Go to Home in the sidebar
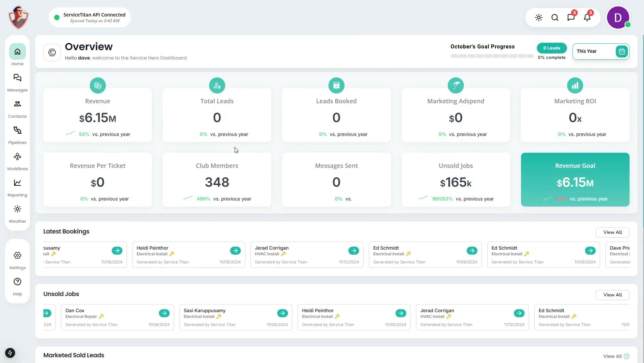Viewport: 644px width, 363px height. [17, 52]
